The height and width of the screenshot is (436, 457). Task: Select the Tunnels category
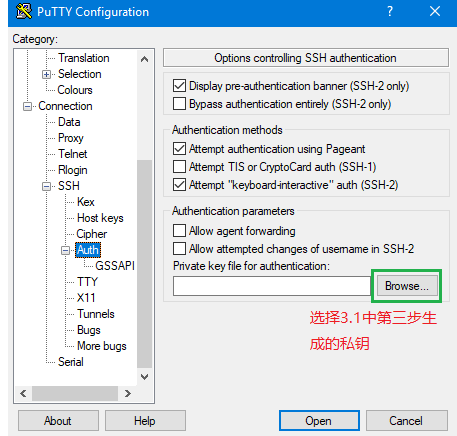[96, 314]
